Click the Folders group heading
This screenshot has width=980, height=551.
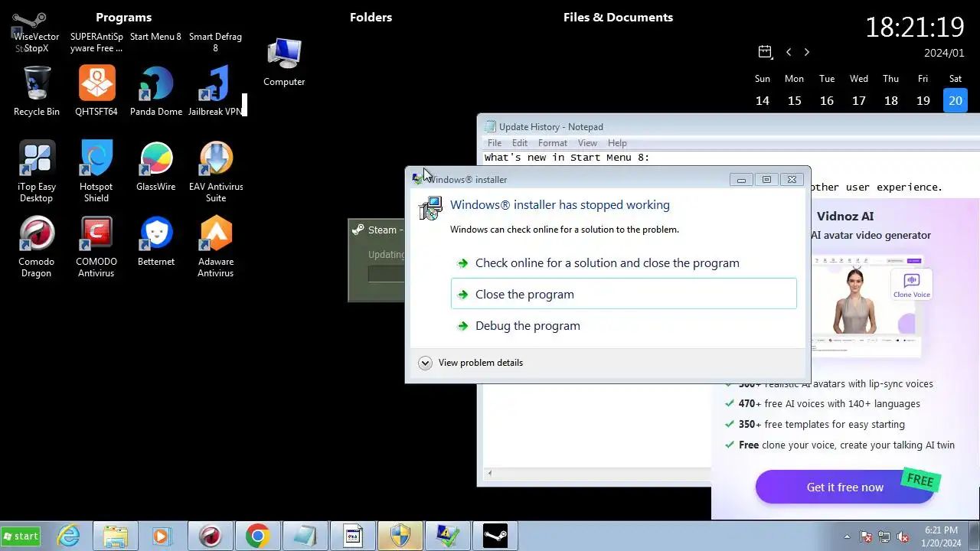(371, 17)
